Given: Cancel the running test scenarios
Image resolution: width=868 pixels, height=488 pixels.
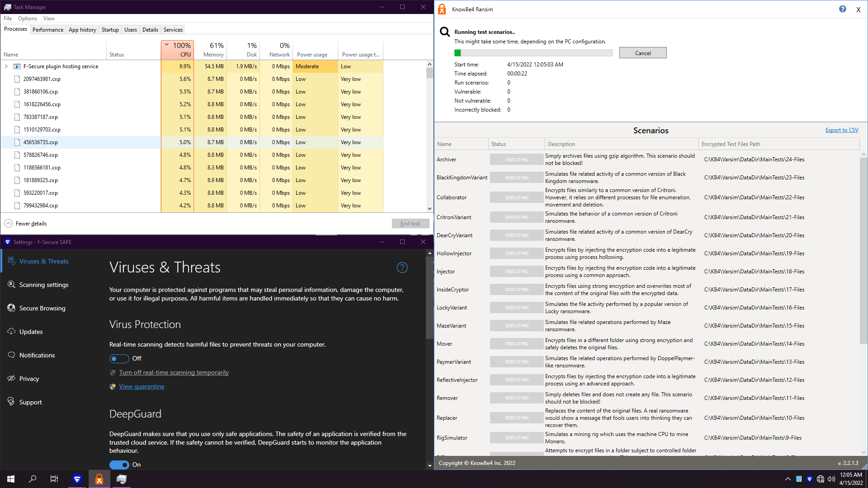Looking at the screenshot, I should tap(642, 53).
